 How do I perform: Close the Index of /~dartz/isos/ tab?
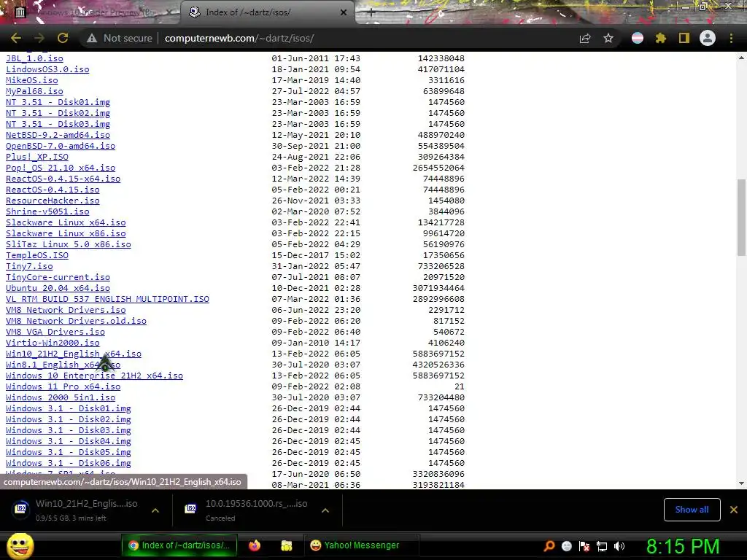[344, 12]
